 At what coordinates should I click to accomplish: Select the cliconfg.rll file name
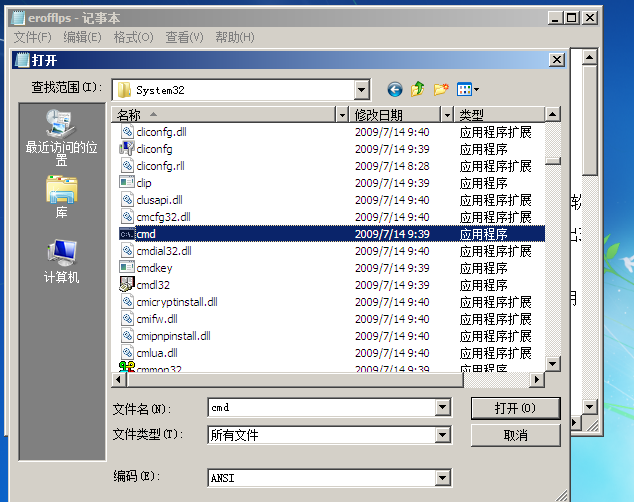coord(160,166)
